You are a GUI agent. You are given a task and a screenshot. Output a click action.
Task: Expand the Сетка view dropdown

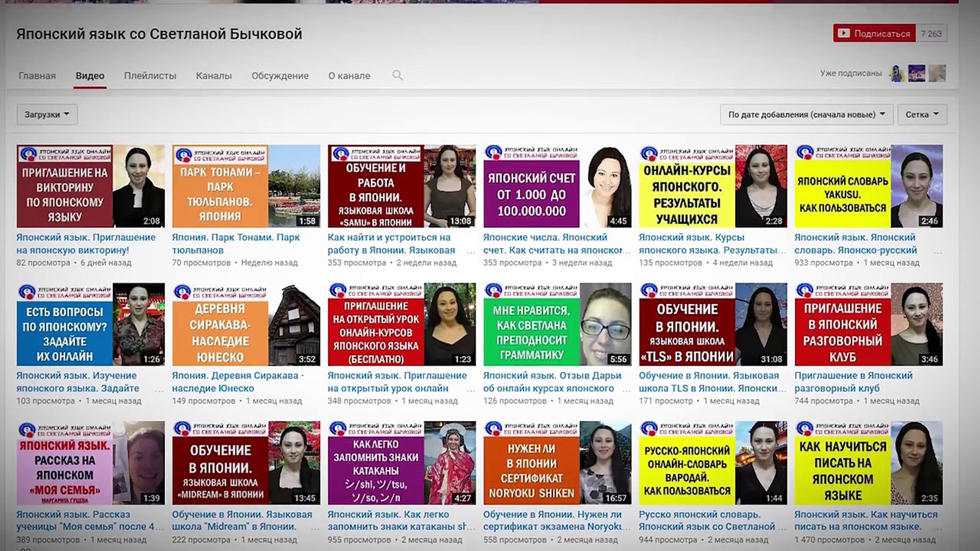click(x=922, y=115)
